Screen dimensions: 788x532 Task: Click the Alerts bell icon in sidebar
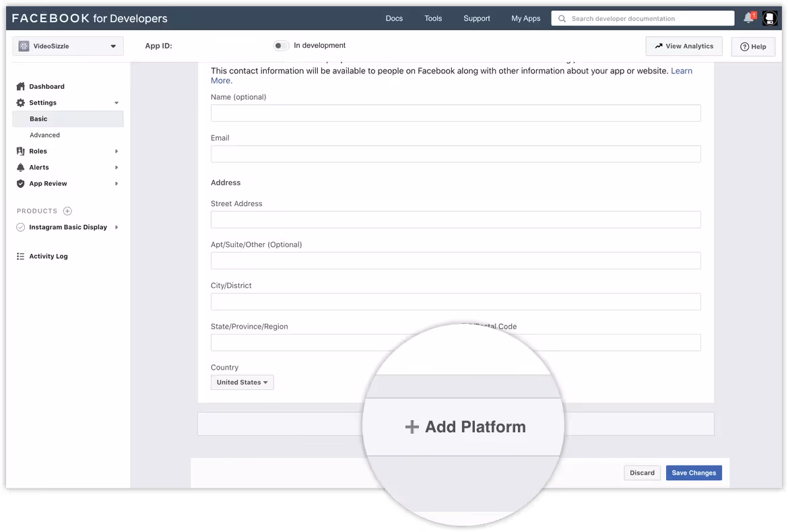tap(21, 167)
